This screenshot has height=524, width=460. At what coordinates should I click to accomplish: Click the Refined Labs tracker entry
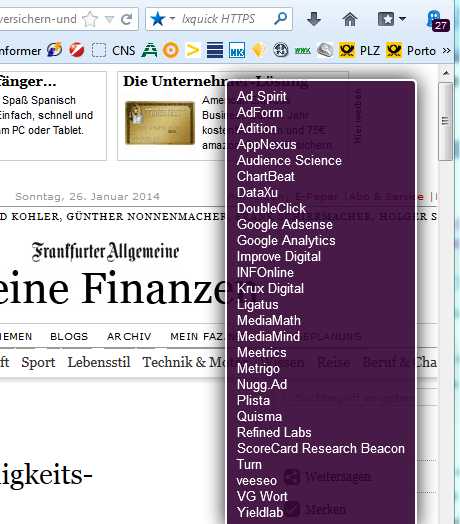coord(274,432)
